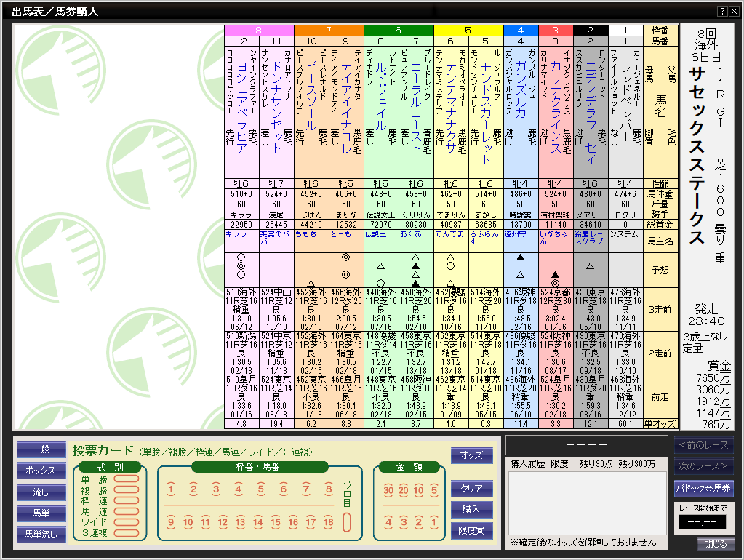Mark the 3連複 bet type oval
This screenshot has width=744, height=560.
(126, 532)
